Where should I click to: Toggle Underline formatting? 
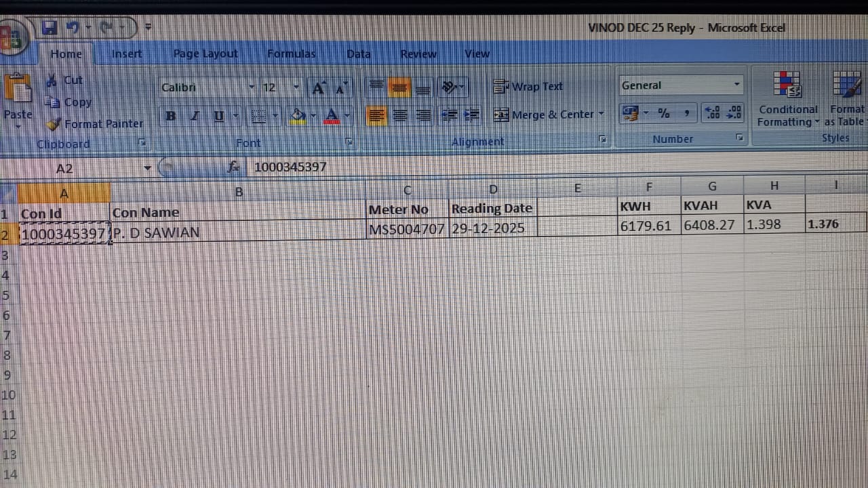218,117
